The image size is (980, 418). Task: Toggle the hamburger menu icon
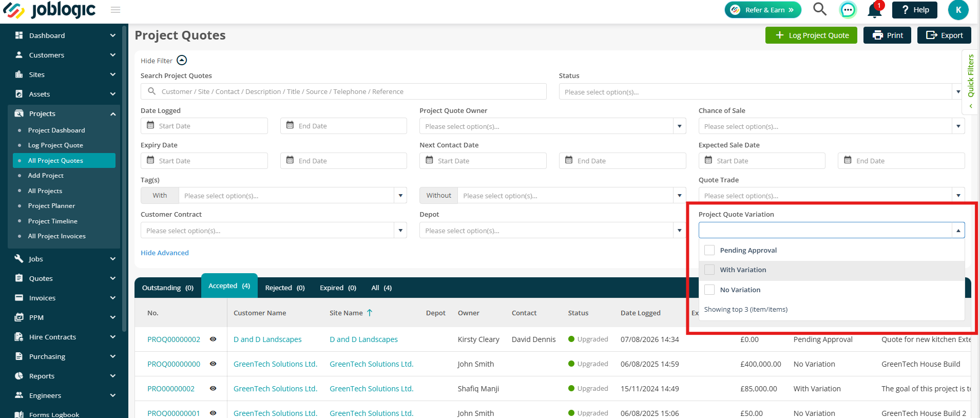[x=116, y=10]
